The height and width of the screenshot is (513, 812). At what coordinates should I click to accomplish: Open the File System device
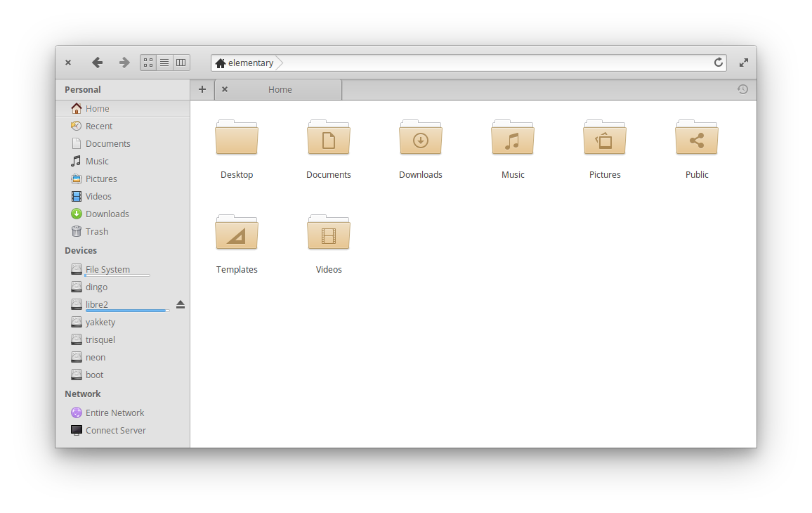click(107, 268)
